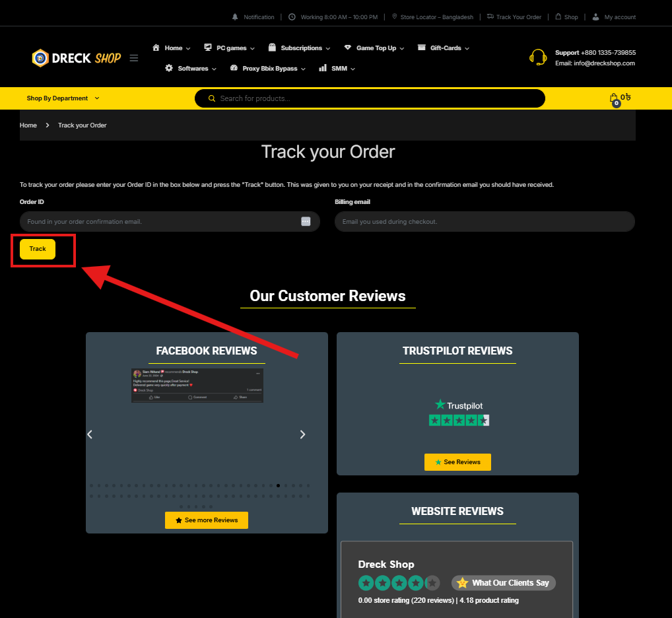The image size is (672, 618).
Task: Click See more Reviews button
Action: tap(206, 520)
